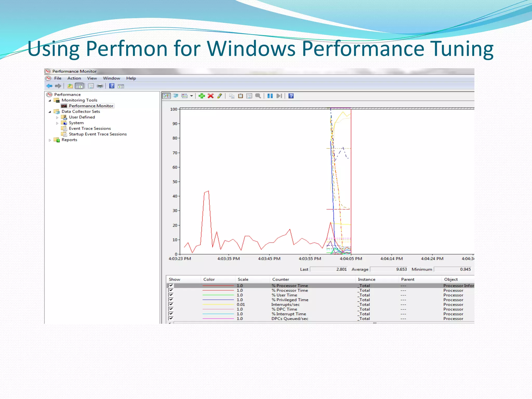The image size is (532, 399).
Task: Uncheck Show for DPCs Queued/sec
Action: click(171, 318)
